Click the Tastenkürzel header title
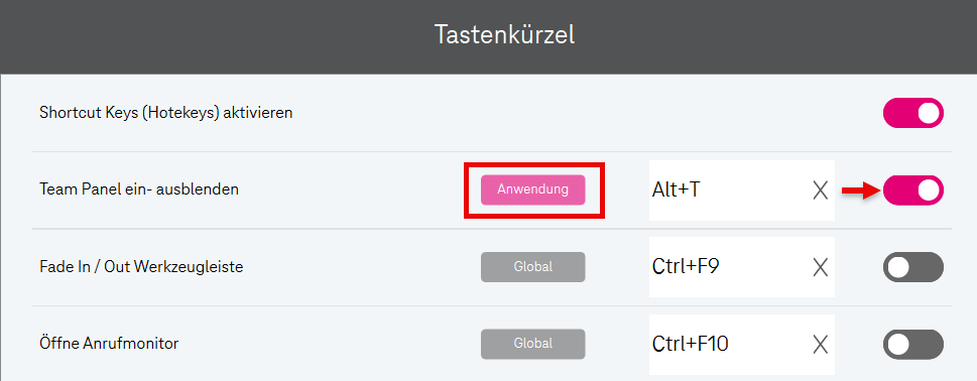This screenshot has height=381, width=977. 504,35
